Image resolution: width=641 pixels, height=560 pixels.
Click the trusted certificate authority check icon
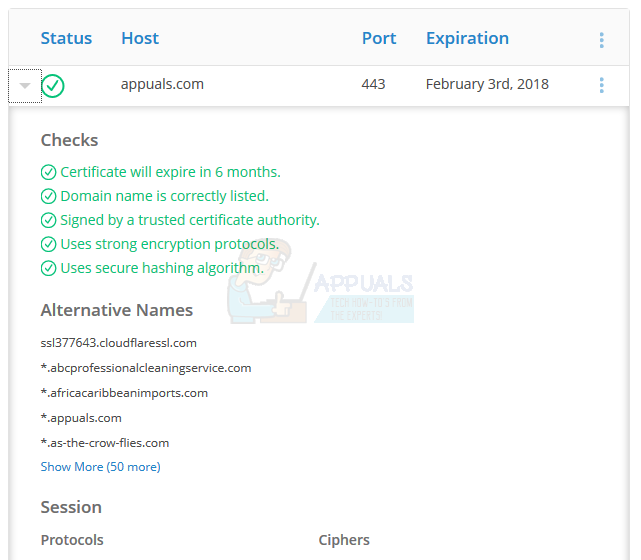pos(48,220)
